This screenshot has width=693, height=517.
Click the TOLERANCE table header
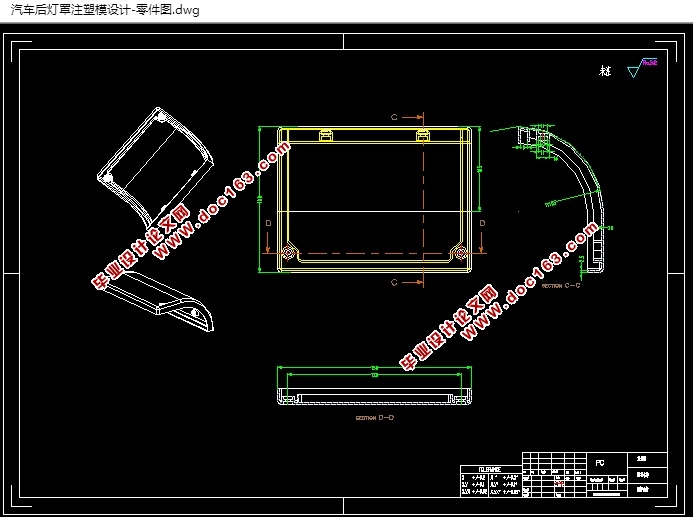click(490, 469)
